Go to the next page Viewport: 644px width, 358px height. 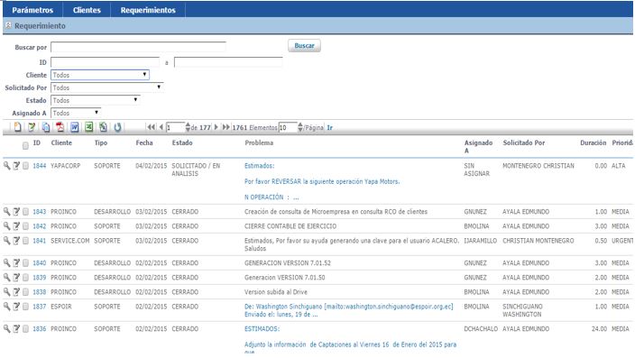(x=216, y=127)
